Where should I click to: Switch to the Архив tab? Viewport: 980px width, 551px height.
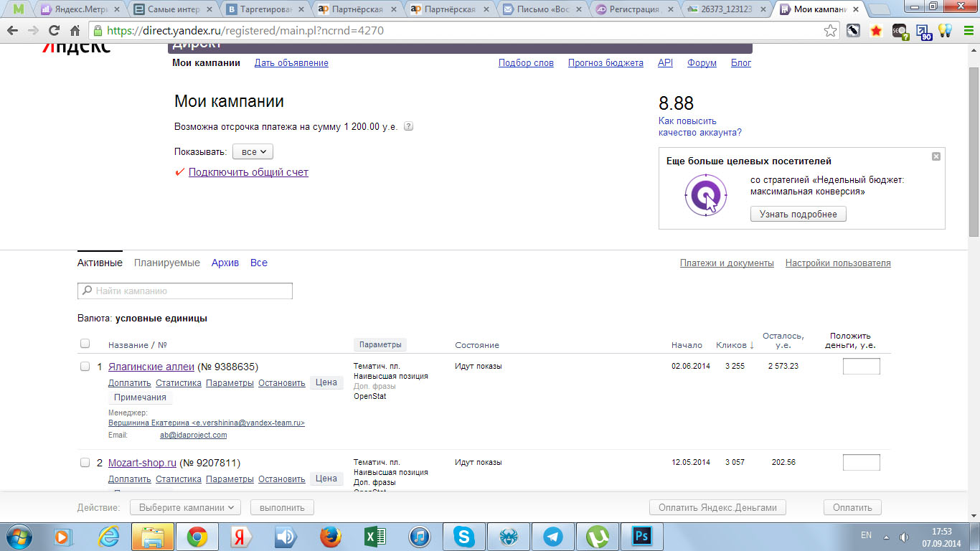point(225,263)
